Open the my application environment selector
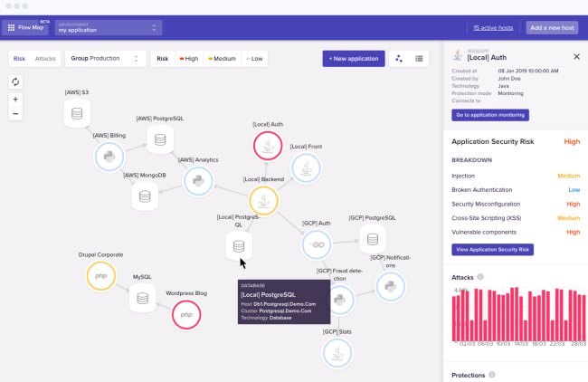 click(x=109, y=27)
